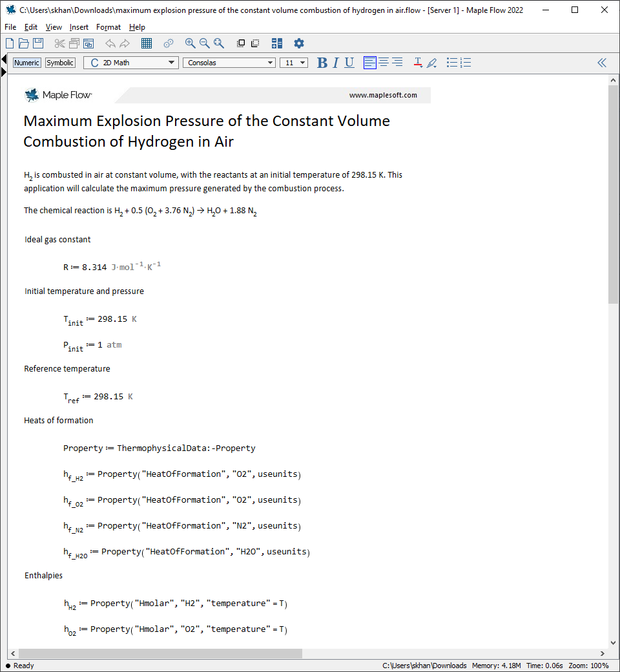Open the font size 11 dropdown
Screen dimensions: 620x672
click(294, 63)
